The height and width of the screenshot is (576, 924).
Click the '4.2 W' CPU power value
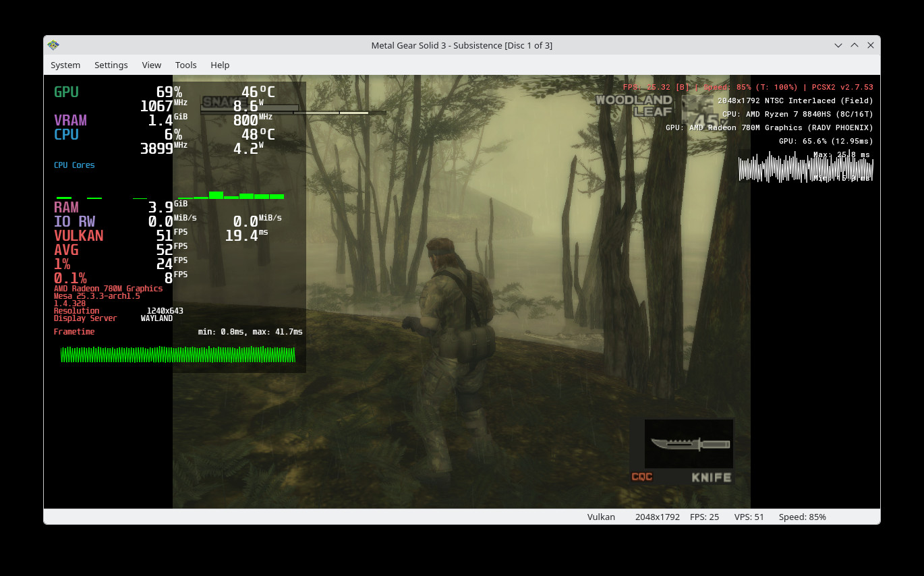click(248, 148)
